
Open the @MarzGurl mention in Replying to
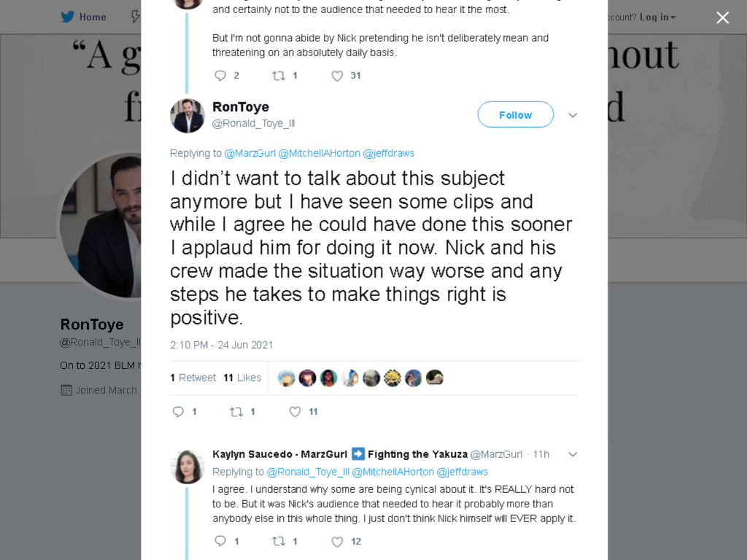point(249,153)
